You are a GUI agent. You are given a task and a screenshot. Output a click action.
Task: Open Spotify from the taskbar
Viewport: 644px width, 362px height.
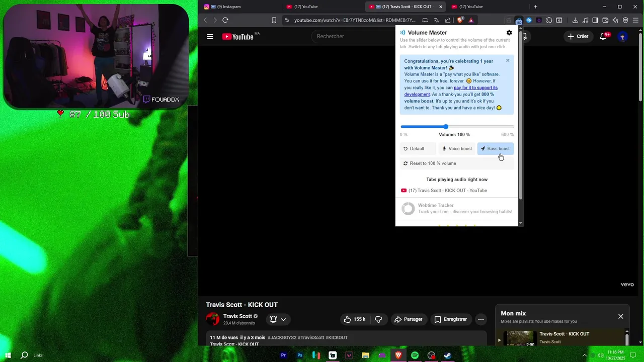[x=415, y=355]
